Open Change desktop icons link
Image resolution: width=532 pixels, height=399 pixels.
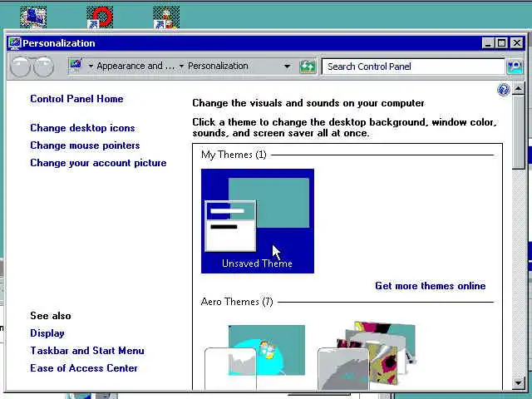82,128
